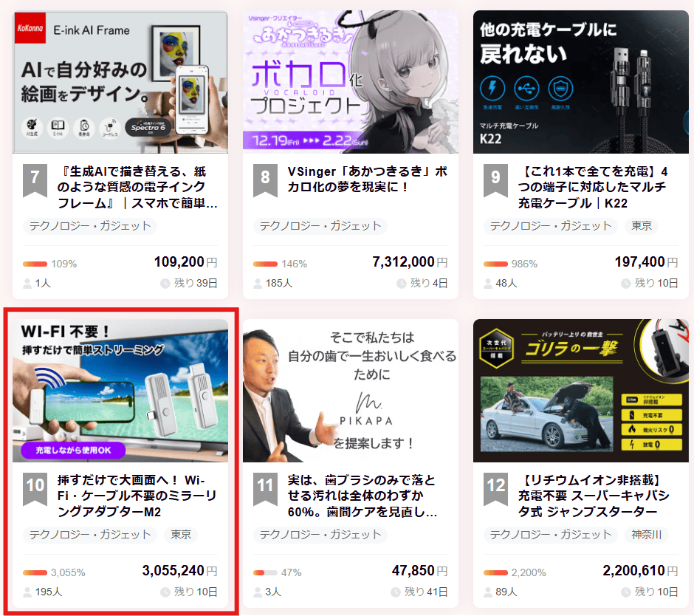Open the VSinger「あかつきるき」project title
This screenshot has height=616, width=694.
point(367,179)
